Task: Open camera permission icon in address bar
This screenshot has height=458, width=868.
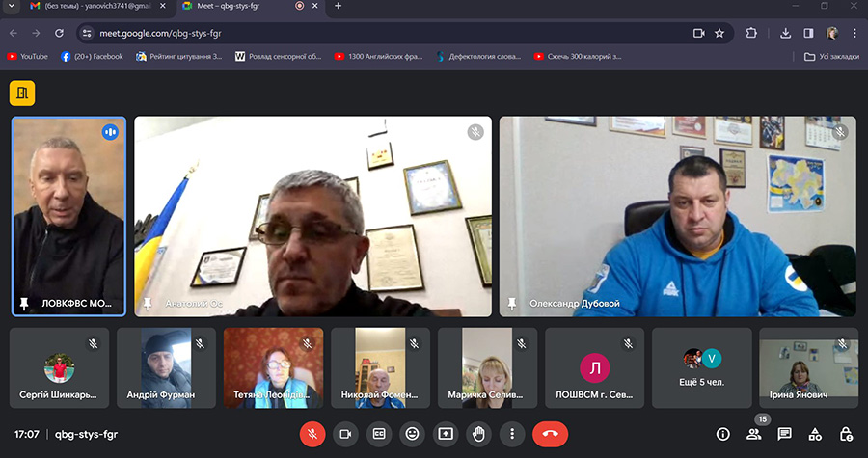Action: 698,33
